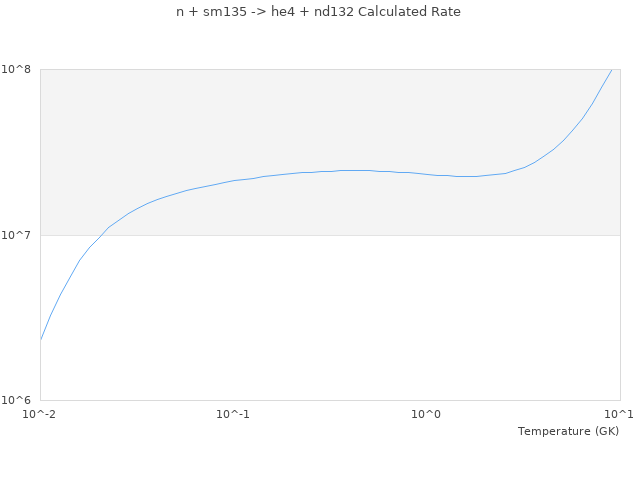Click the curve's endpoint at the top right
This screenshot has height=480, width=640.
click(611, 70)
